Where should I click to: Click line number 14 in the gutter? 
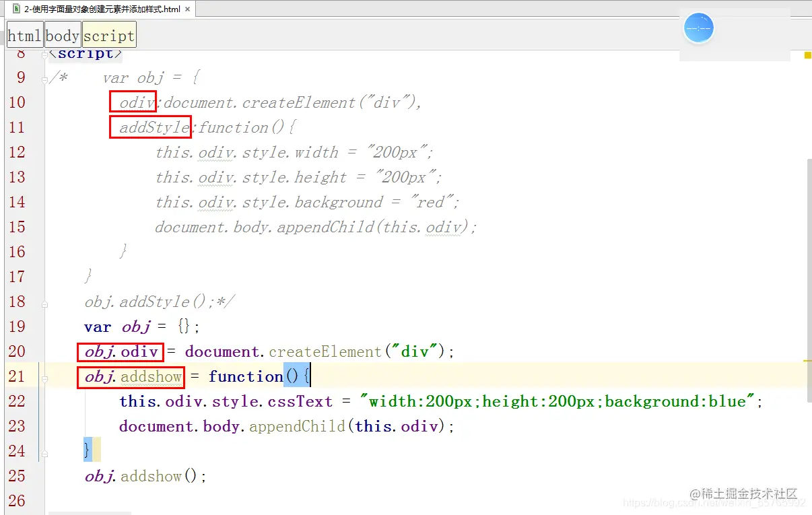17,202
